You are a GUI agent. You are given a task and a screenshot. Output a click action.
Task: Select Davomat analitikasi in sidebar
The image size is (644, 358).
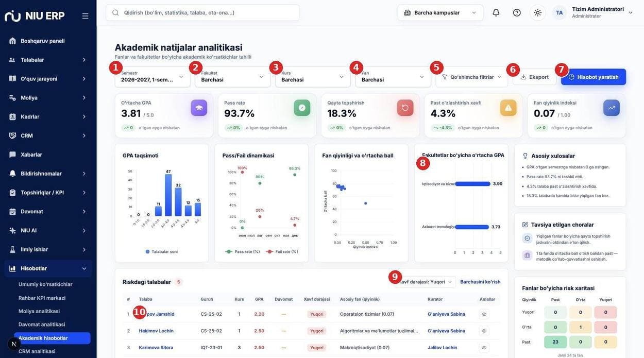tap(42, 325)
